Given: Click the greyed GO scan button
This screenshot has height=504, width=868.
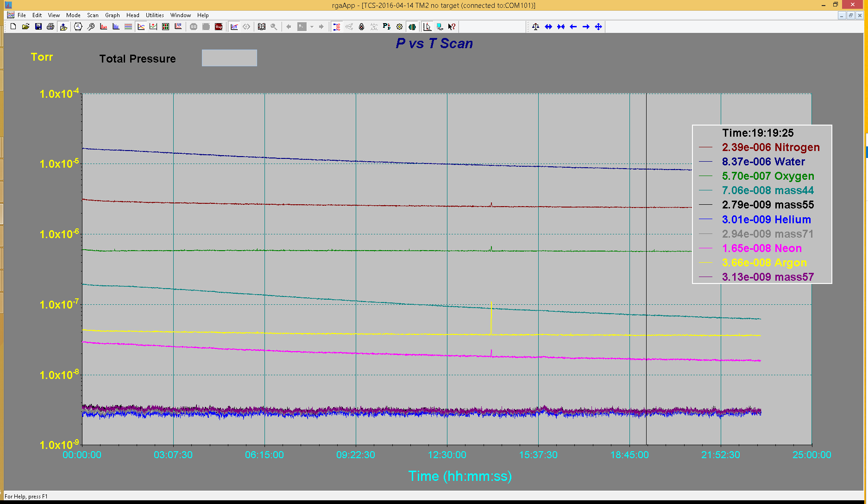Looking at the screenshot, I should coord(194,27).
